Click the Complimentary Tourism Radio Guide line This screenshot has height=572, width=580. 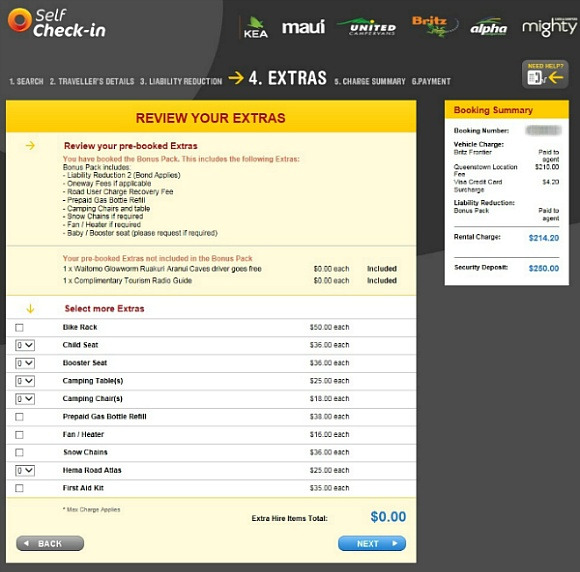pyautogui.click(x=127, y=280)
